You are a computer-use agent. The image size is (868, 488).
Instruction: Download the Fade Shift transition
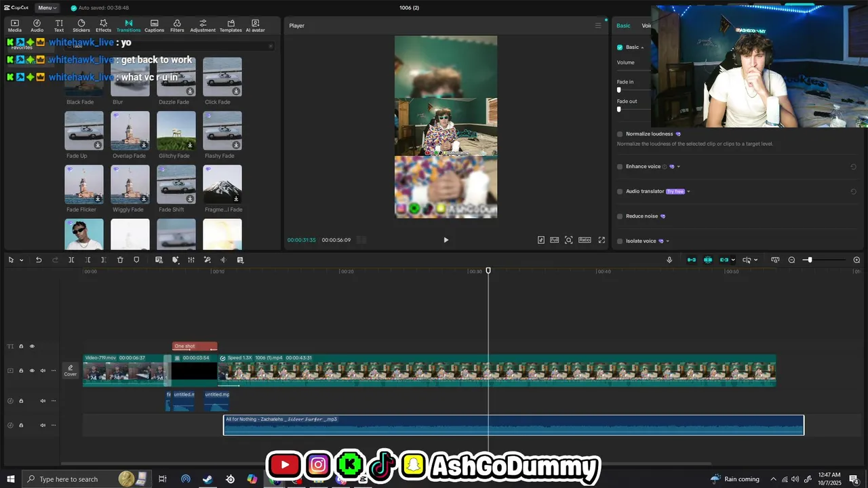pyautogui.click(x=190, y=199)
